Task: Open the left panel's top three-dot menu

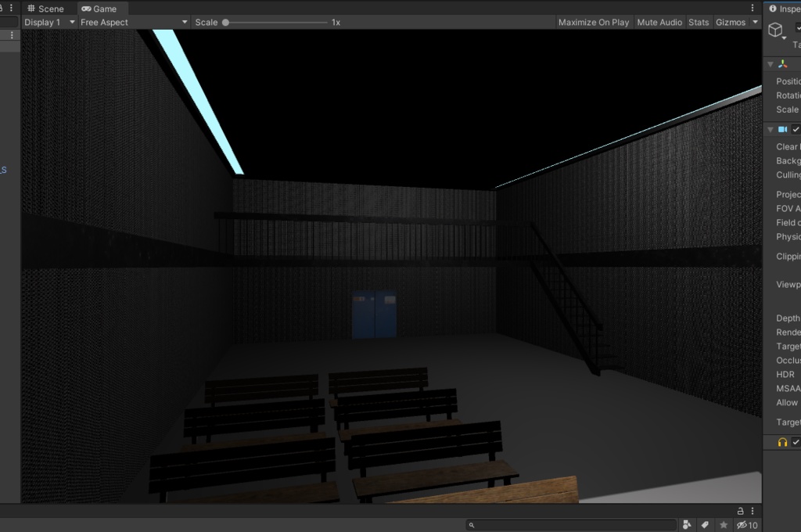Action: (x=11, y=8)
